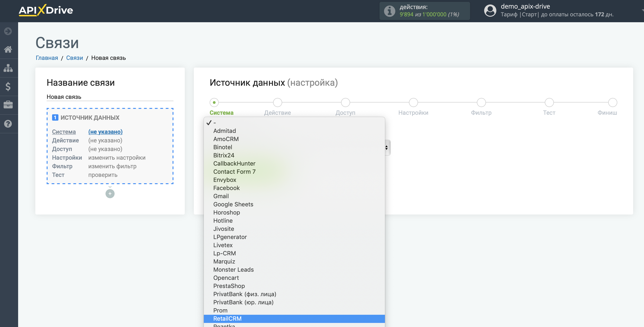Screen dimensions: 644x327
Task: Choose Prom from system list
Action: tap(294, 310)
